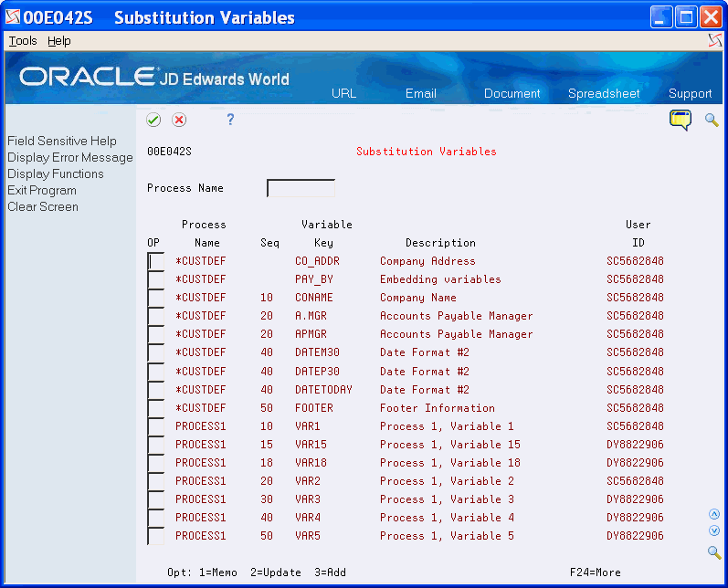The width and height of the screenshot is (728, 588).
Task: Click OP field for DATEM30 row
Action: pos(155,352)
